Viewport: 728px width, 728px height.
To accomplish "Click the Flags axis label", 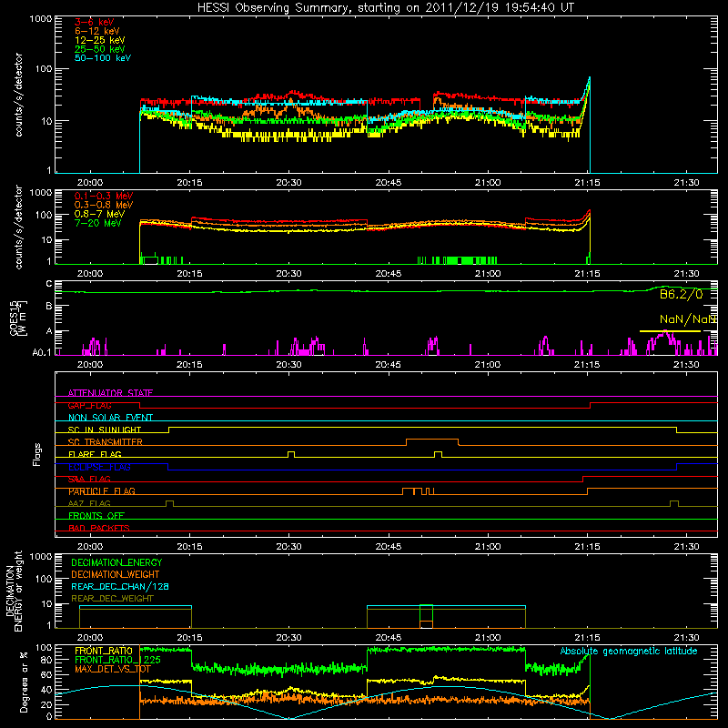I will pyautogui.click(x=37, y=454).
